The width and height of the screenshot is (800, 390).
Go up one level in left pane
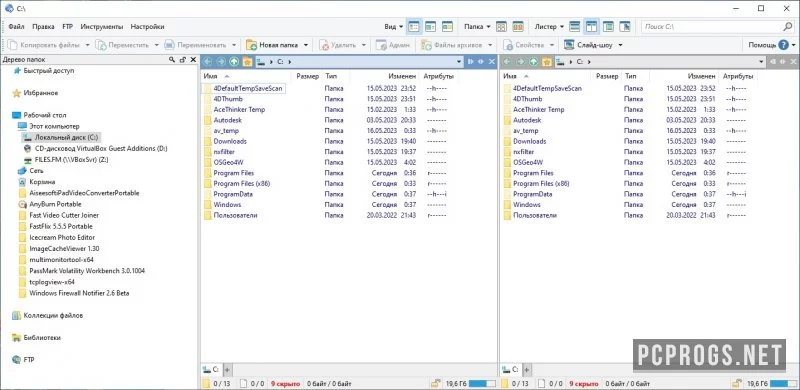tap(234, 62)
